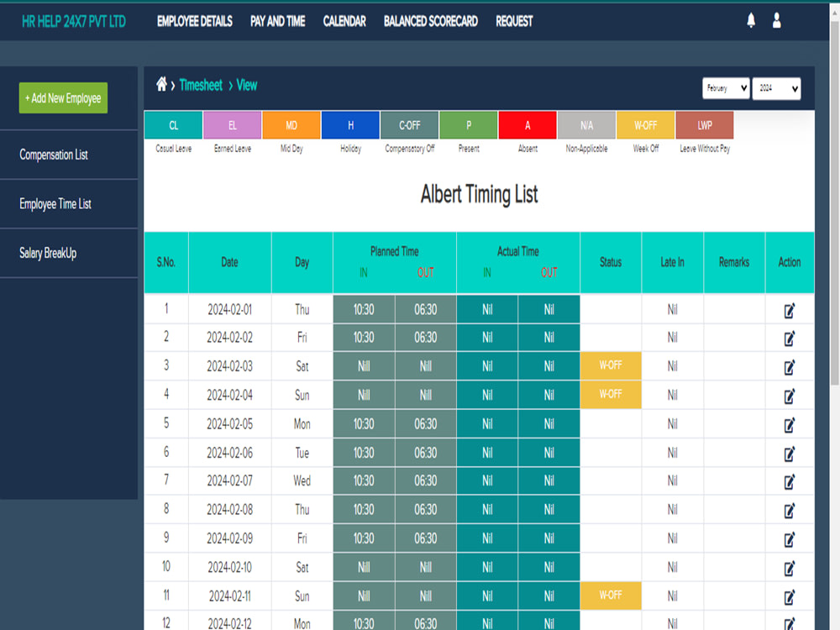Select the C-OFF Compensatory Off swatch
This screenshot has width=840, height=630.
click(x=410, y=125)
